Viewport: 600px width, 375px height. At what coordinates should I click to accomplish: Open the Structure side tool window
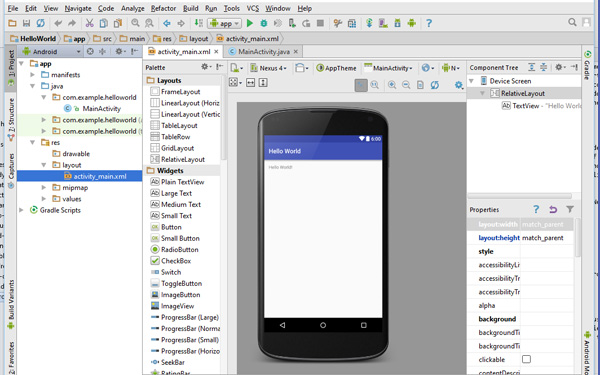coord(11,119)
